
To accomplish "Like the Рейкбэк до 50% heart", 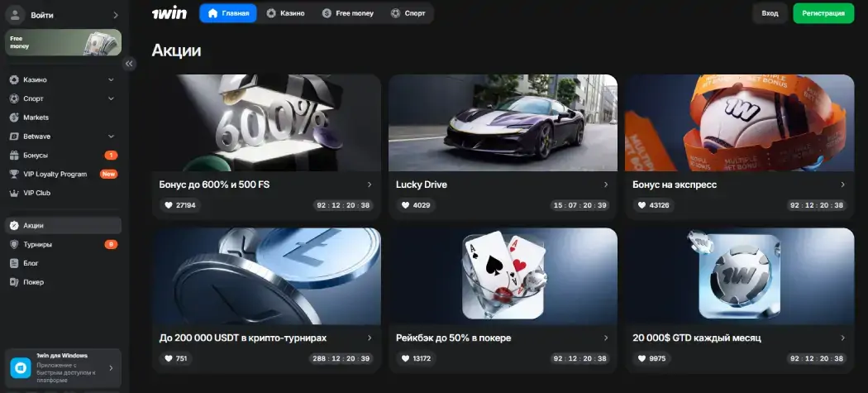I will 405,358.
